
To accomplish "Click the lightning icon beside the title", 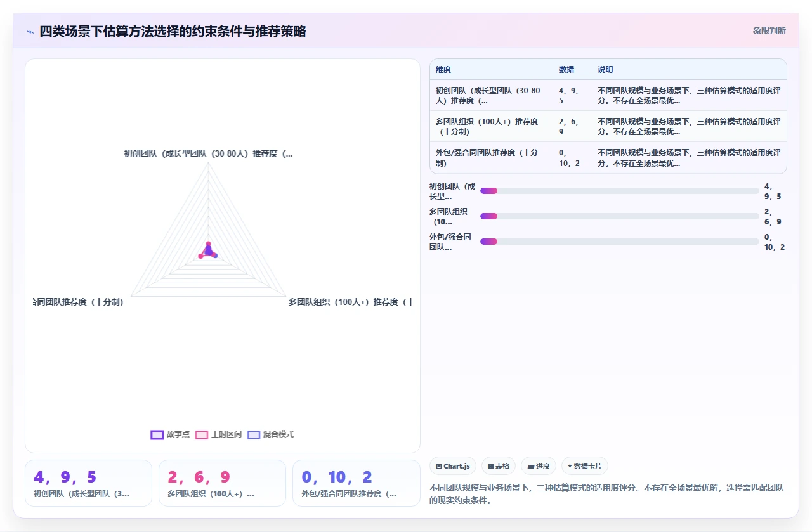I will click(30, 31).
